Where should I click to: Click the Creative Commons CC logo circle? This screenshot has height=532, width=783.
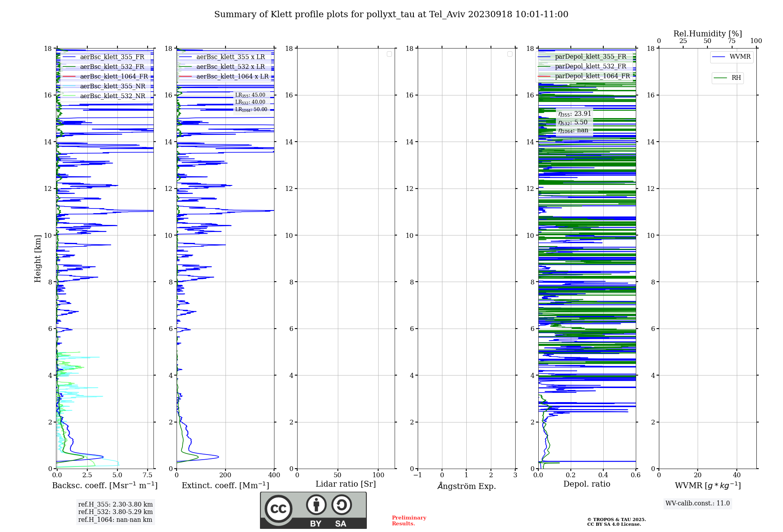click(278, 509)
